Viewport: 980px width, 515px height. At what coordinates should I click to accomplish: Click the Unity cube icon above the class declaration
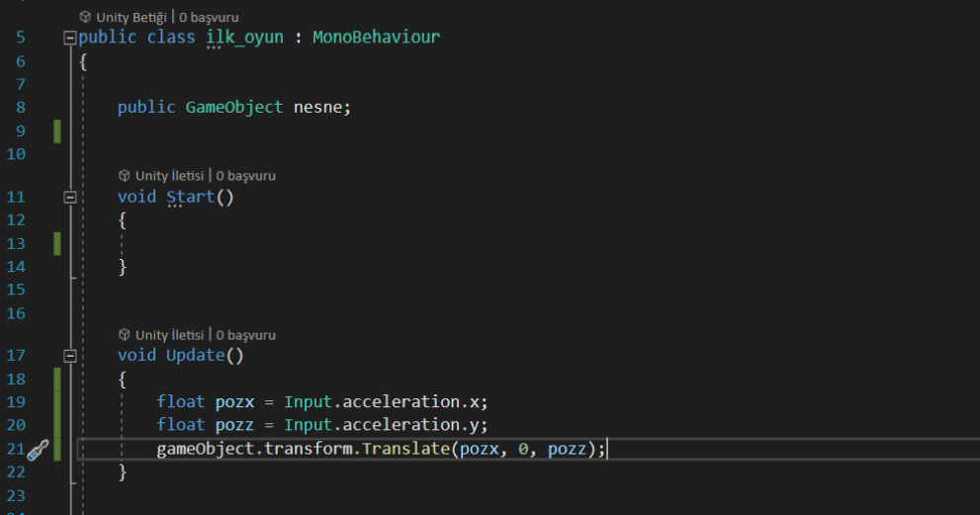(85, 17)
